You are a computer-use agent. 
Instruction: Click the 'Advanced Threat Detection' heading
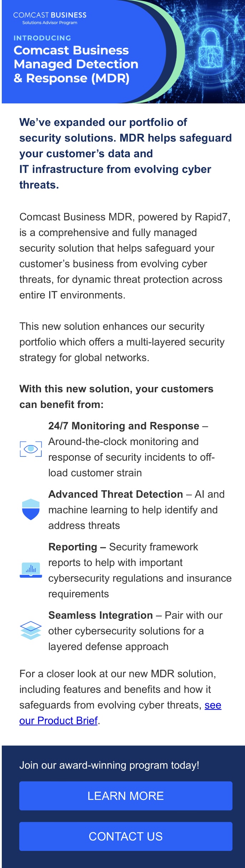[x=116, y=494]
